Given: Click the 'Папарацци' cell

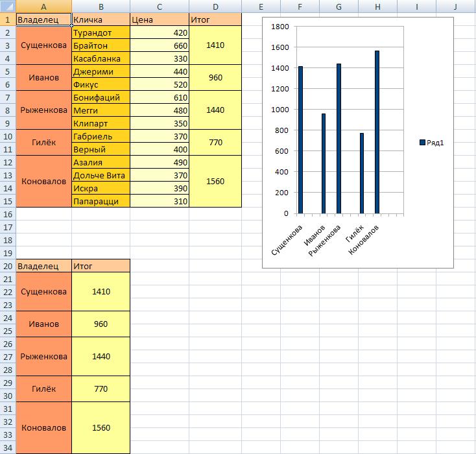Looking at the screenshot, I should [101, 201].
